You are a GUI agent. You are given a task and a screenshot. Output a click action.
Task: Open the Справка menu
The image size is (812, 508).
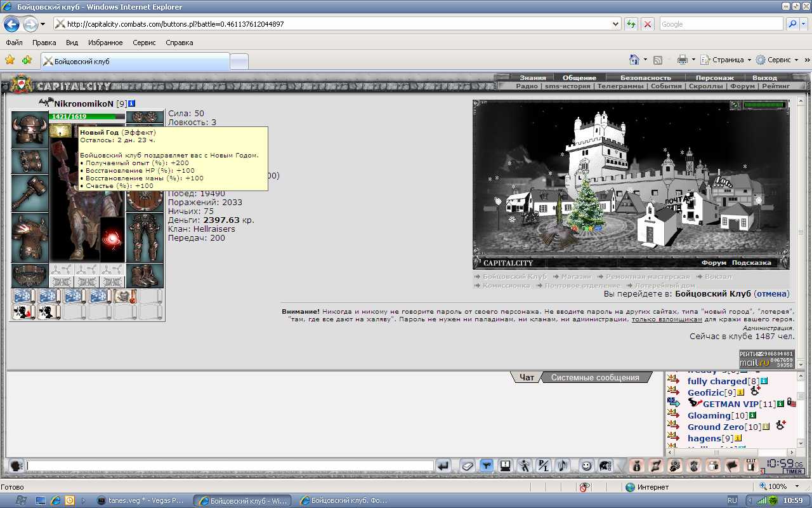point(180,43)
